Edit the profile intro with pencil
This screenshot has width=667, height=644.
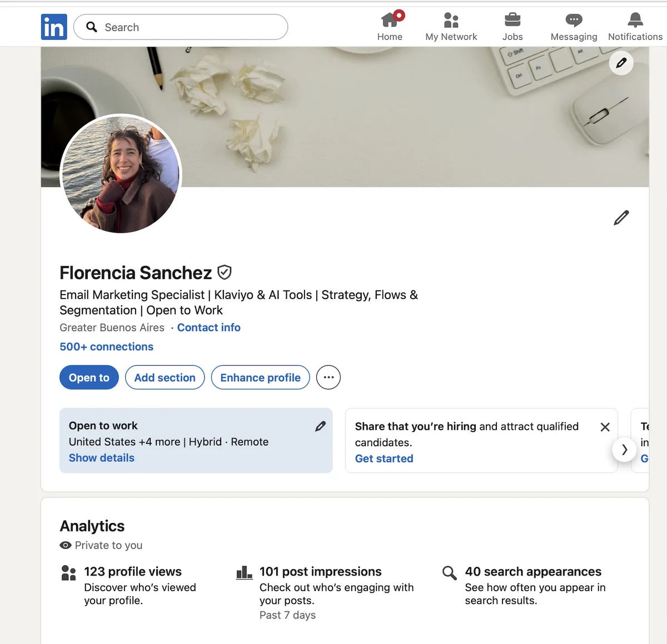(x=621, y=217)
